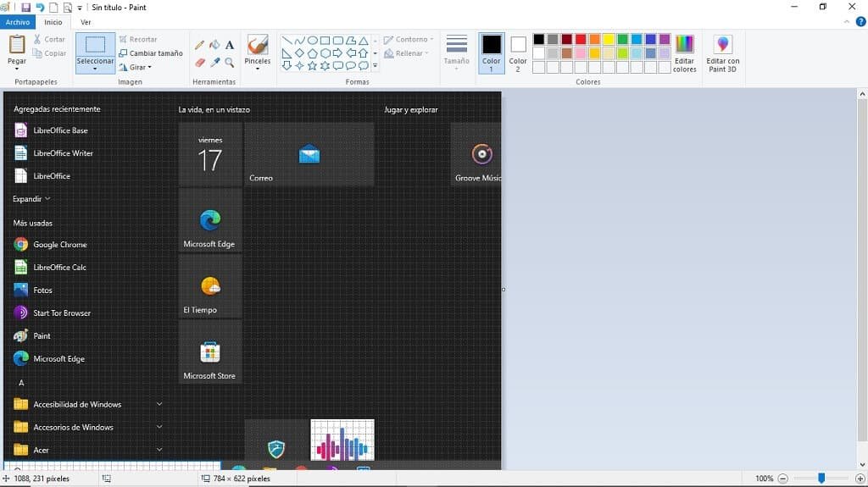Click the blue Help question mark icon
The width and height of the screenshot is (868, 487).
click(x=861, y=21)
